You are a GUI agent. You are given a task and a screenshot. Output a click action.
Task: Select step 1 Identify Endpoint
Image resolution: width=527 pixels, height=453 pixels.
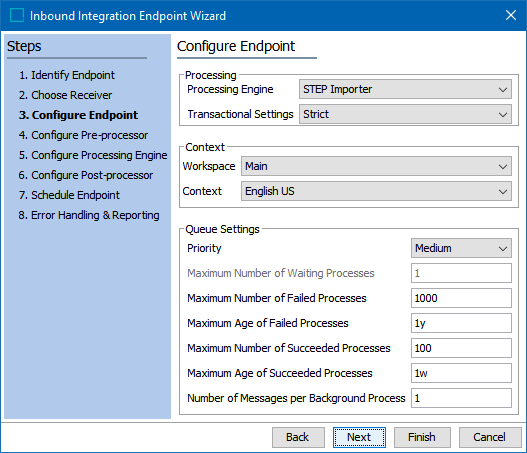67,75
